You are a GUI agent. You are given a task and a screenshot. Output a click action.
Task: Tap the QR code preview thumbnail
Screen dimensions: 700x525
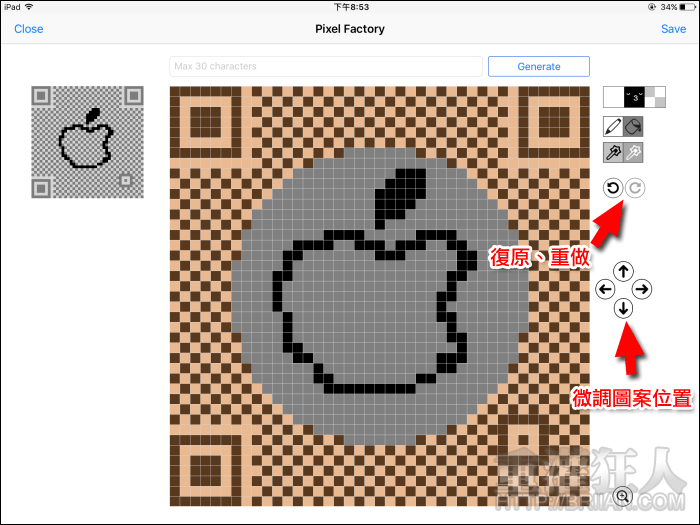click(x=87, y=141)
